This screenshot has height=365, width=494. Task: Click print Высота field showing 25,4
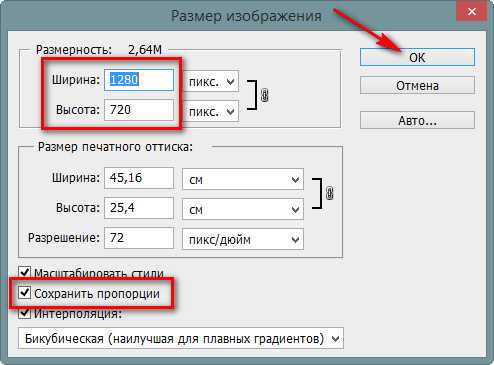point(139,208)
